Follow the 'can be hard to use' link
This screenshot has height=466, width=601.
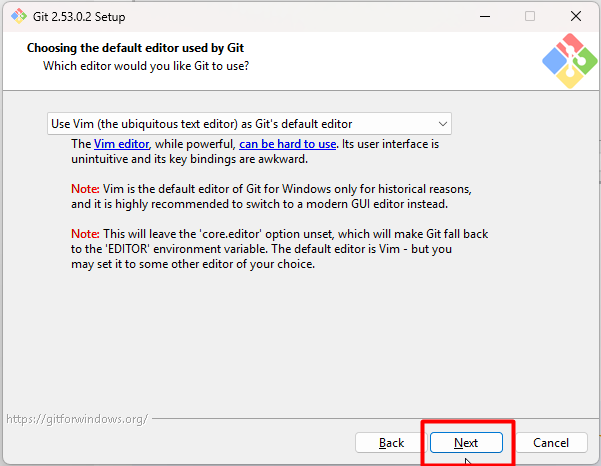[x=287, y=144]
